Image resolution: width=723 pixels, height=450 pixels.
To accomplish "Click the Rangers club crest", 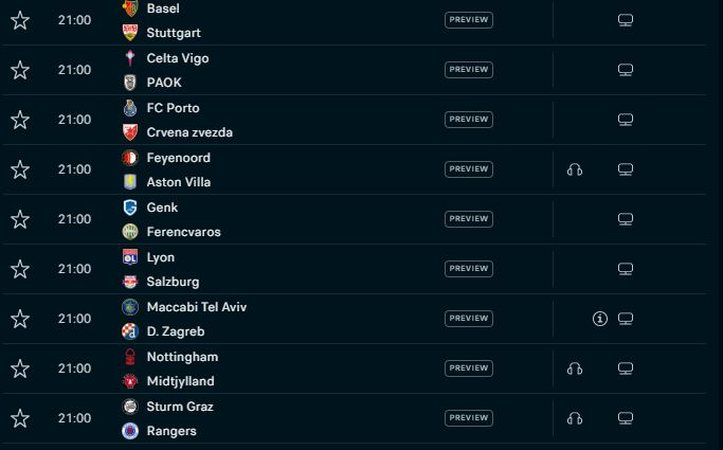I will coord(130,431).
